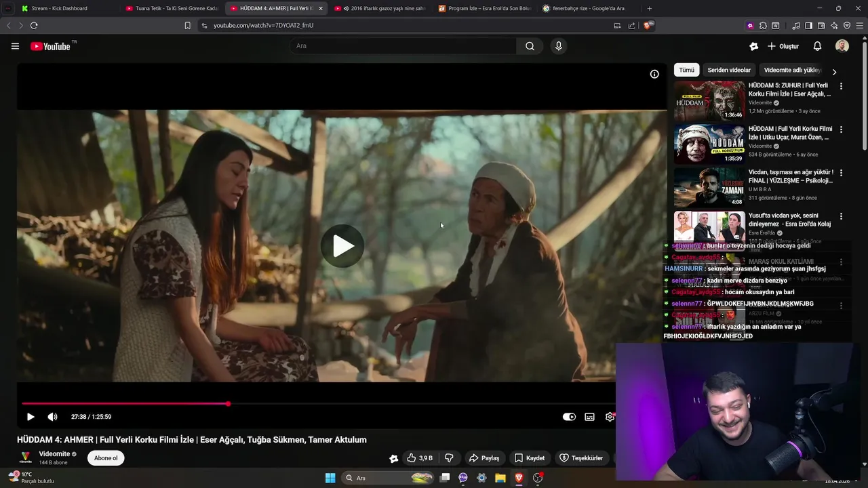Select the Tümü filter chip
Screen dimensions: 868x488
687,70
